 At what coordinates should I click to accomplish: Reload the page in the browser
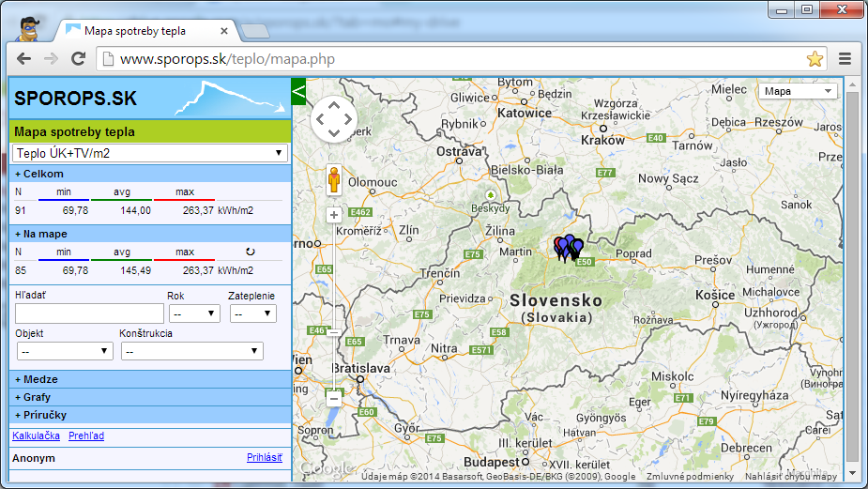coord(79,59)
